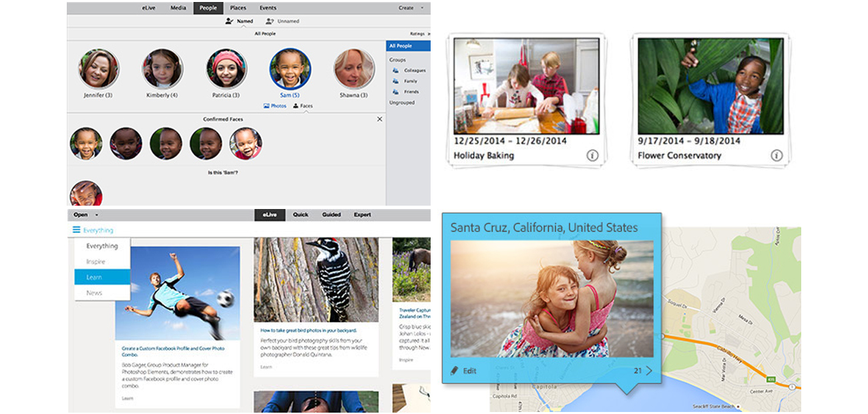Click the info icon on Holiday Baking
The width and height of the screenshot is (868, 414).
click(592, 156)
